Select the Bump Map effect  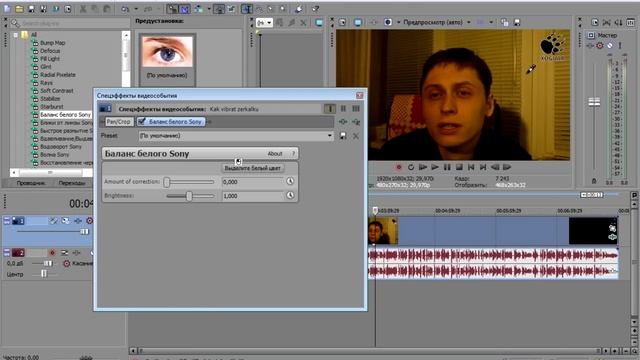(53, 42)
